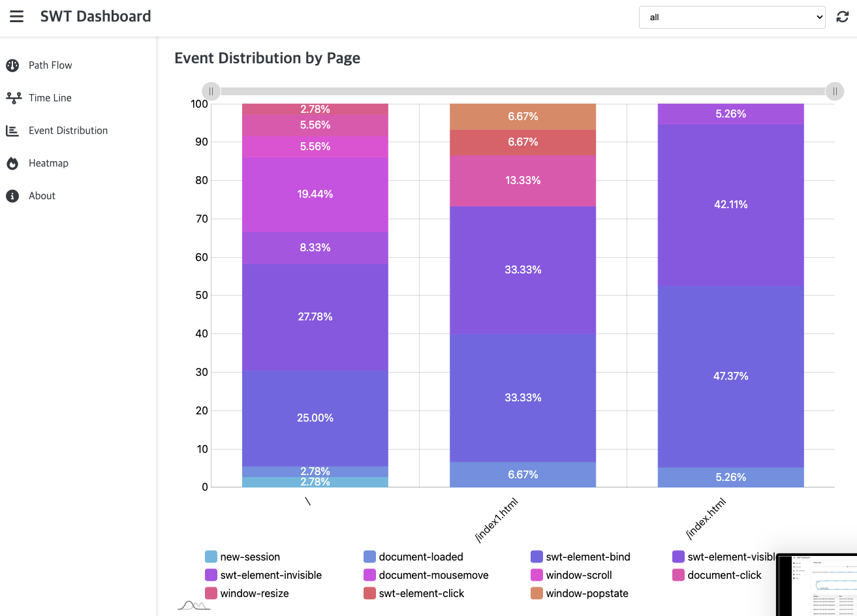
Task: Click the refresh icon beside the dropdown
Action: coord(843,17)
